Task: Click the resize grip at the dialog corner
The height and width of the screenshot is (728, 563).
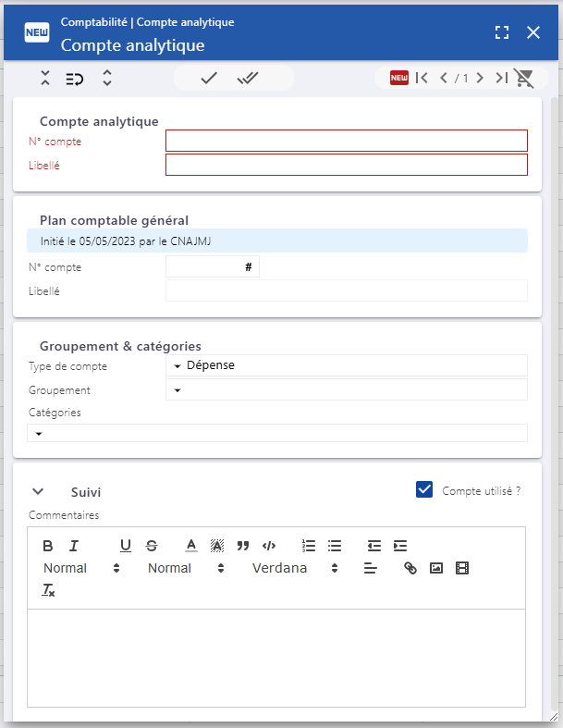Action: [x=554, y=717]
